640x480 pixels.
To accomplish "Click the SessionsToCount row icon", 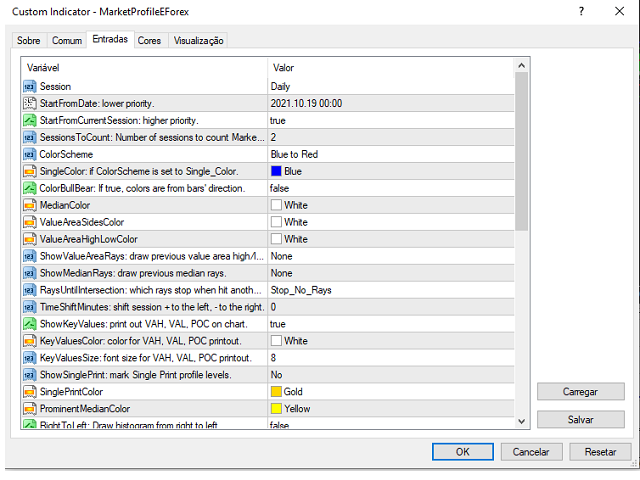I will 30,137.
